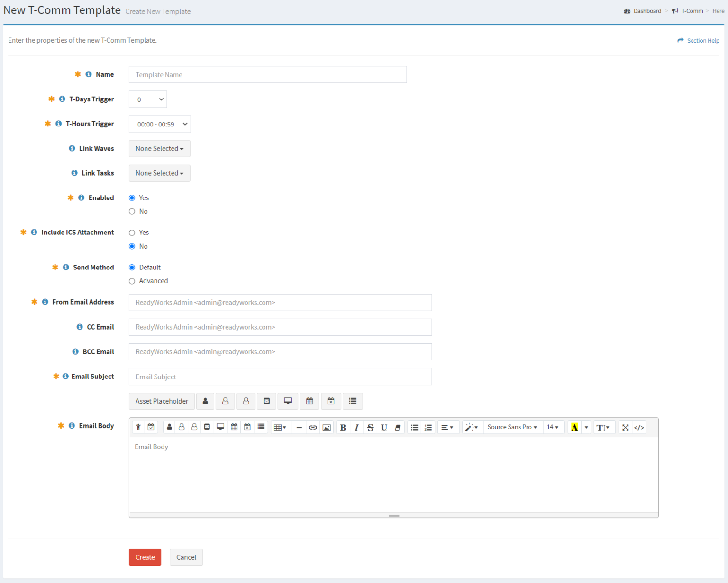Insert the calendar placeholder above the email subject

click(x=309, y=401)
